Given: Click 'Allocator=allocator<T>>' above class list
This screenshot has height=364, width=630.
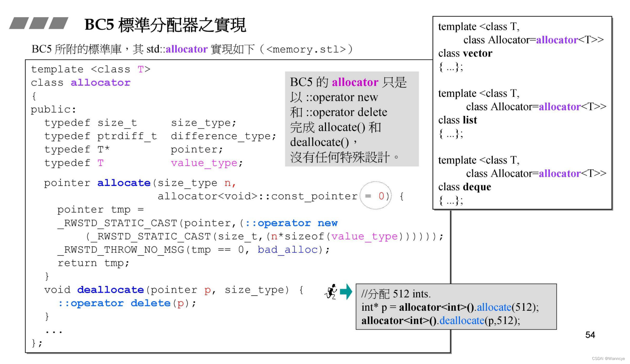Looking at the screenshot, I should (x=549, y=107).
